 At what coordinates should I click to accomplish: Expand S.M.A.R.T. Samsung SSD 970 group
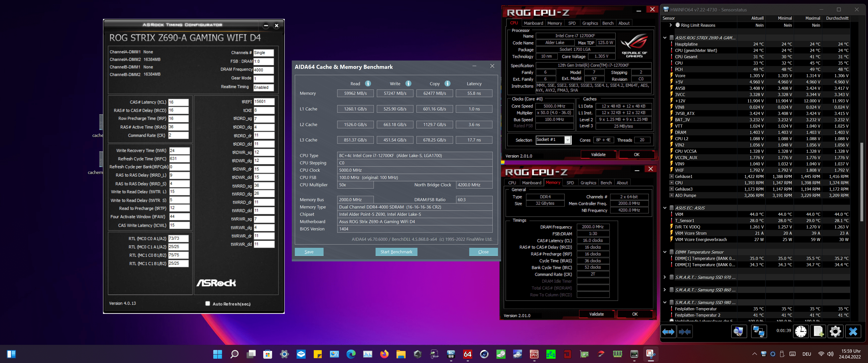point(665,277)
